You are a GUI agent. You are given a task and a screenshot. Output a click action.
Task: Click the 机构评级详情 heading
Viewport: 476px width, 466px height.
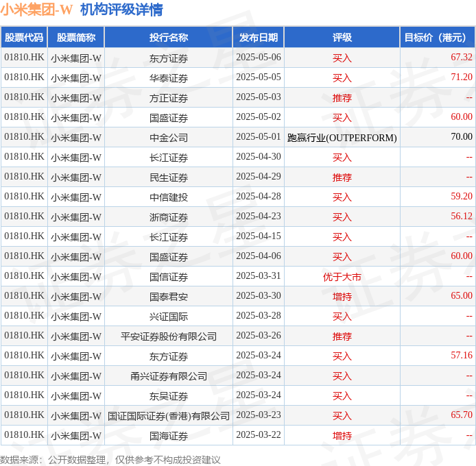[121, 10]
